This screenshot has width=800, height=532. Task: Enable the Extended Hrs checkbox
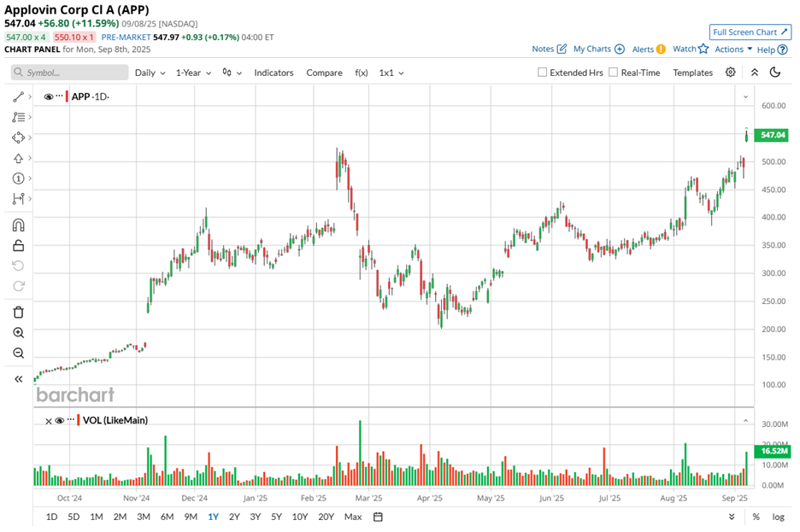543,73
